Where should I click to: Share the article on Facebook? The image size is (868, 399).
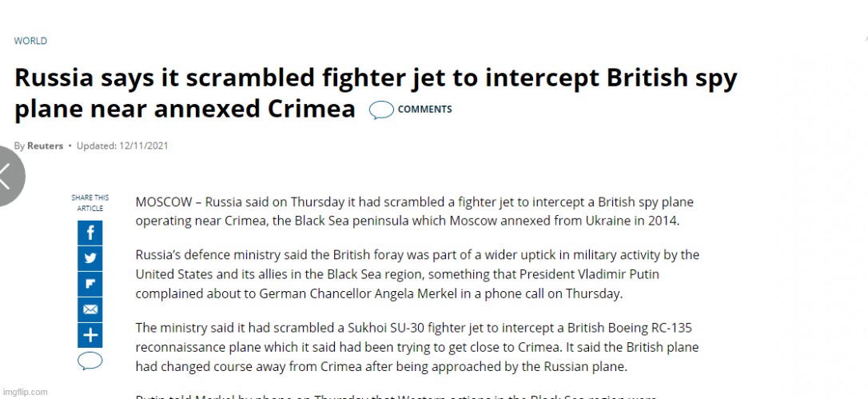(x=90, y=233)
